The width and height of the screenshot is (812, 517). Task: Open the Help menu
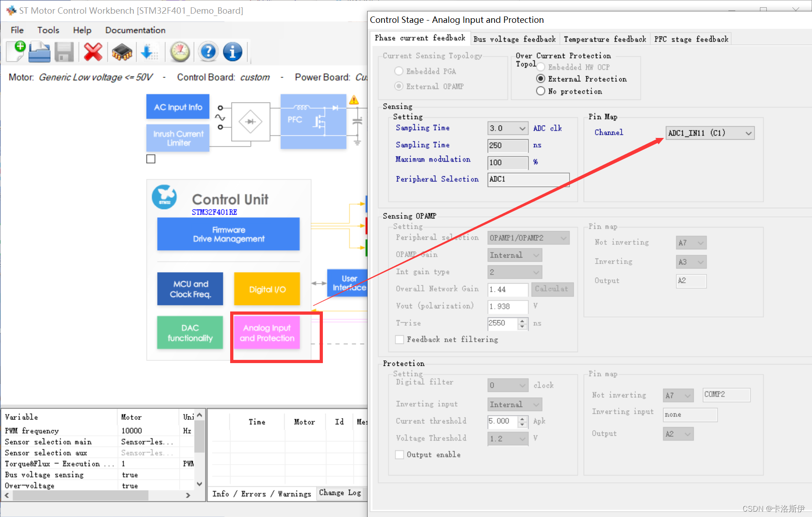tap(82, 30)
